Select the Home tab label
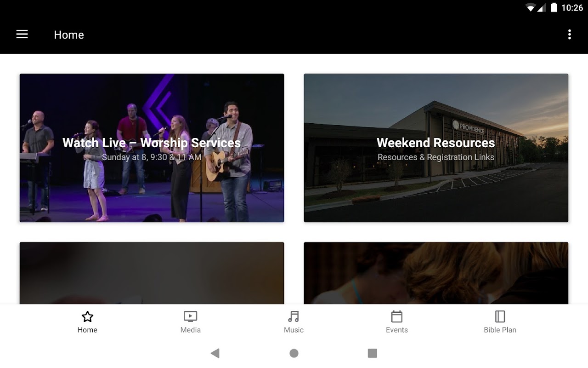588x368 pixels. pyautogui.click(x=87, y=330)
